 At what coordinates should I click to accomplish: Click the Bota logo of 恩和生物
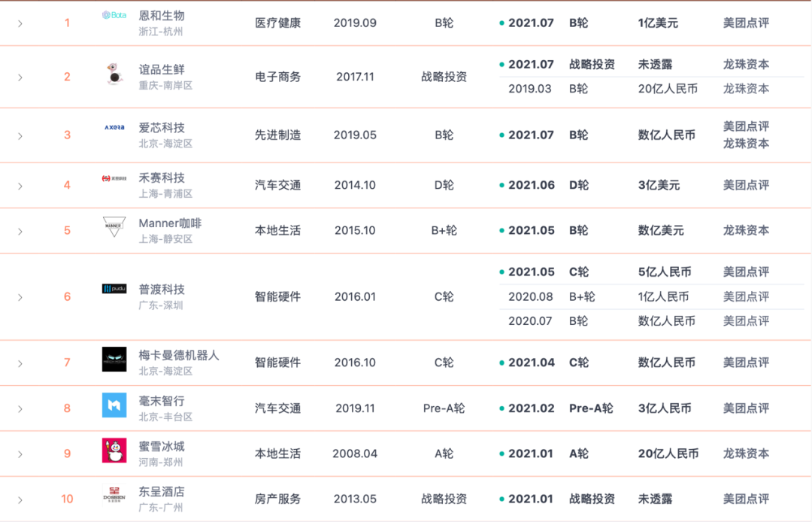coord(114,15)
